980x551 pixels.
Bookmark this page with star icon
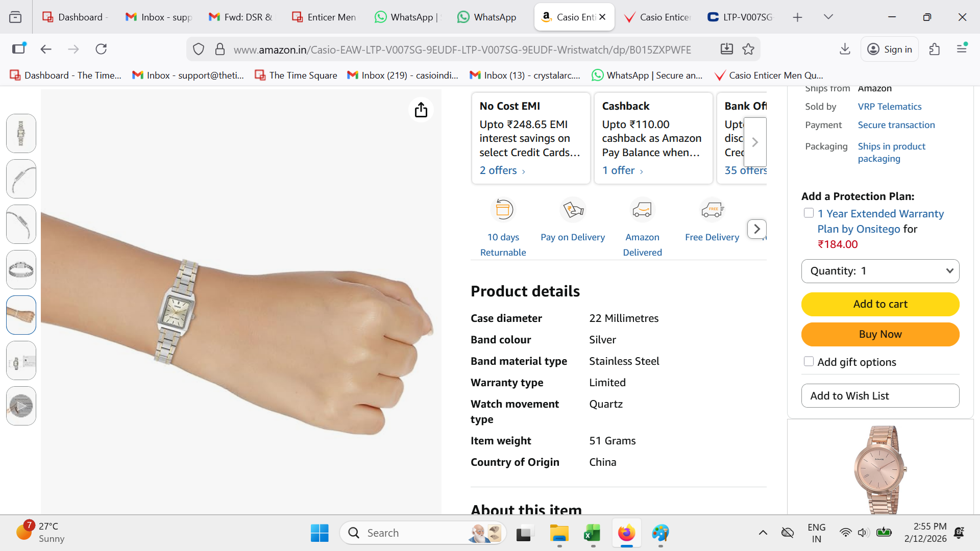click(x=748, y=49)
